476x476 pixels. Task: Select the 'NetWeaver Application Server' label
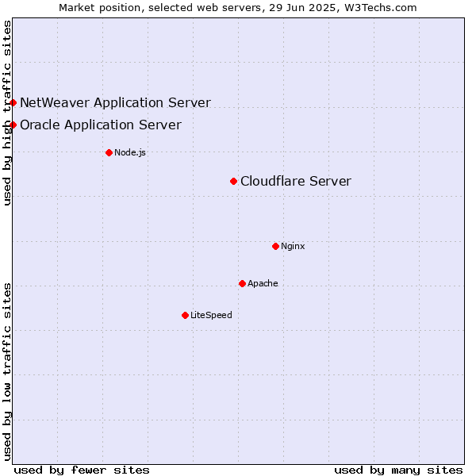(x=115, y=103)
